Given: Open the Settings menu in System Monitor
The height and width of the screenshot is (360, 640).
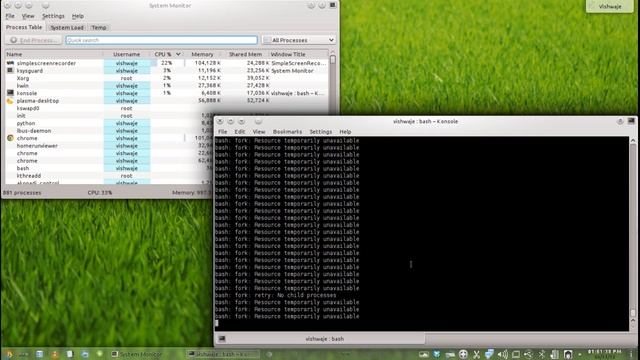Looking at the screenshot, I should pyautogui.click(x=53, y=16).
